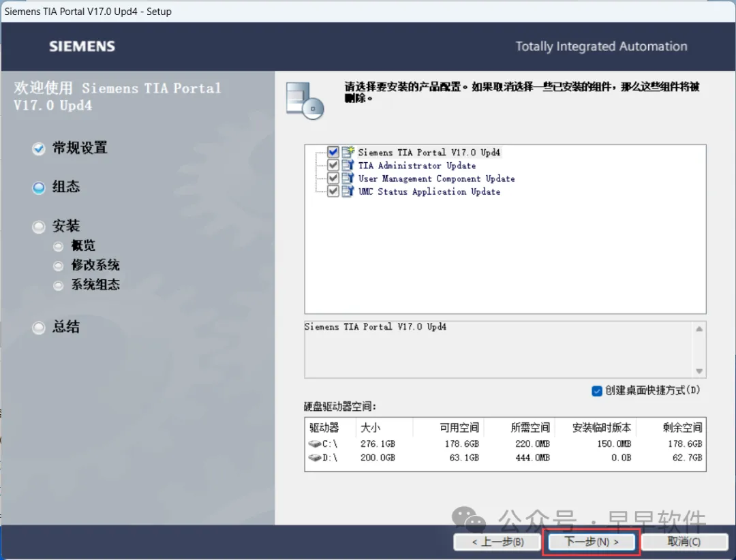
Task: Click the 剩余空间 column header
Action: pos(670,427)
